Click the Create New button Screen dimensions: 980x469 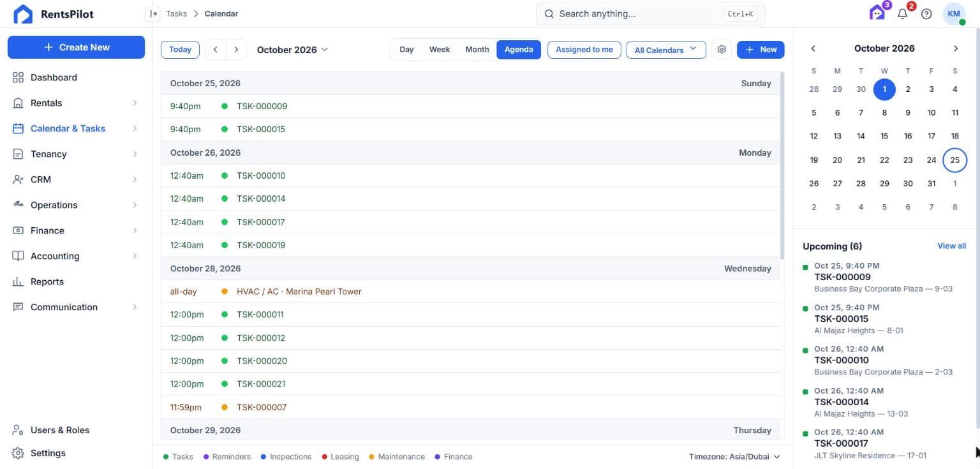point(76,47)
